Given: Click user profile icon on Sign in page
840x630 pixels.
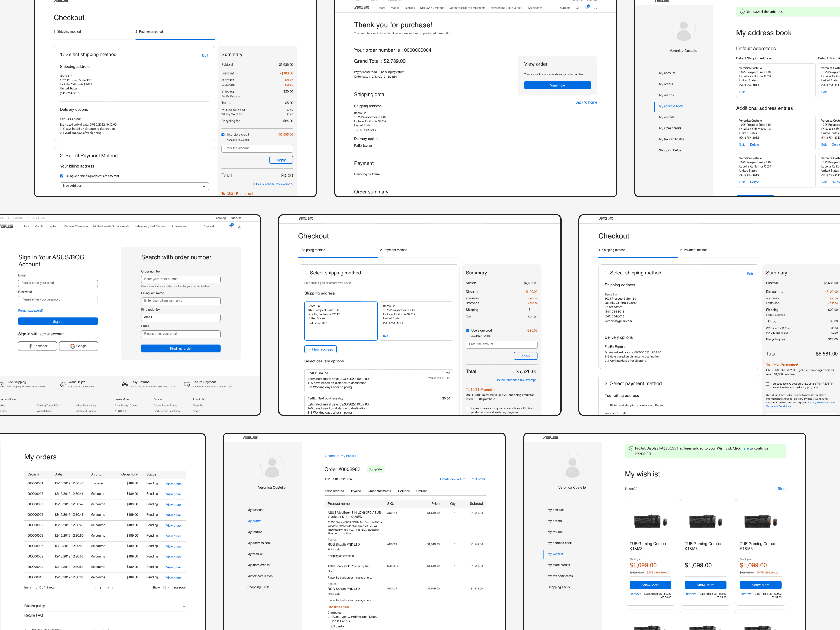Looking at the screenshot, I should (239, 226).
